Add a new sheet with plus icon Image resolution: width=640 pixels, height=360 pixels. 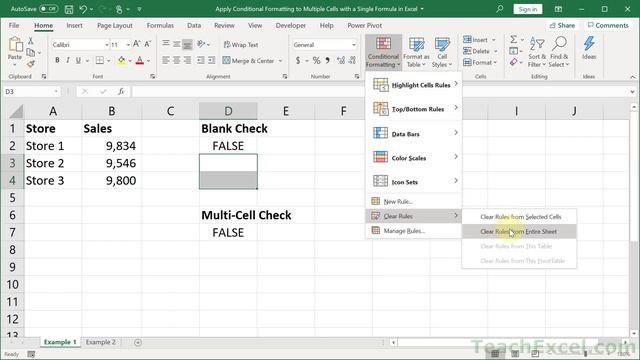tap(138, 342)
